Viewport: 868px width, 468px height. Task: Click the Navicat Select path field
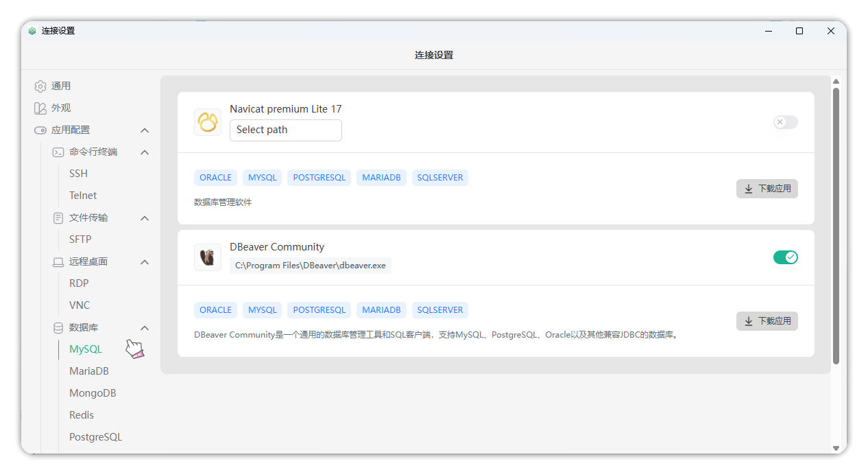(286, 130)
